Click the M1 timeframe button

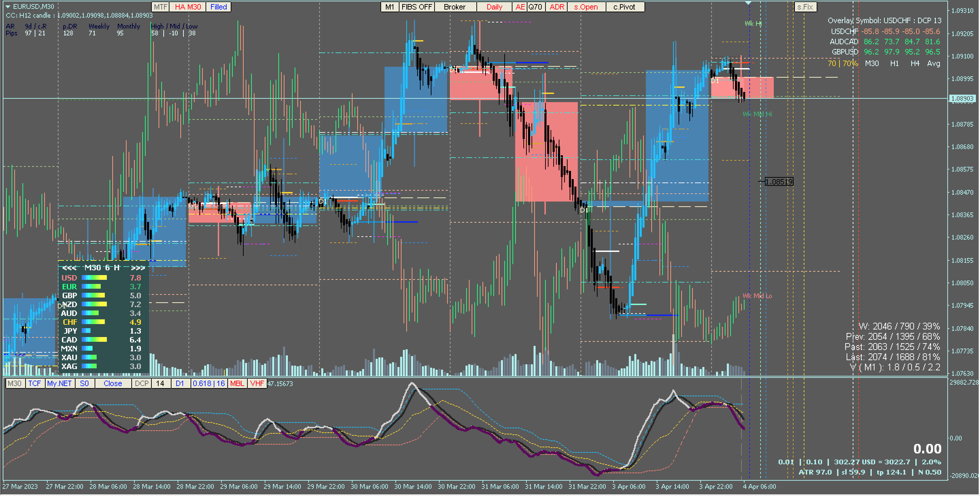point(390,7)
